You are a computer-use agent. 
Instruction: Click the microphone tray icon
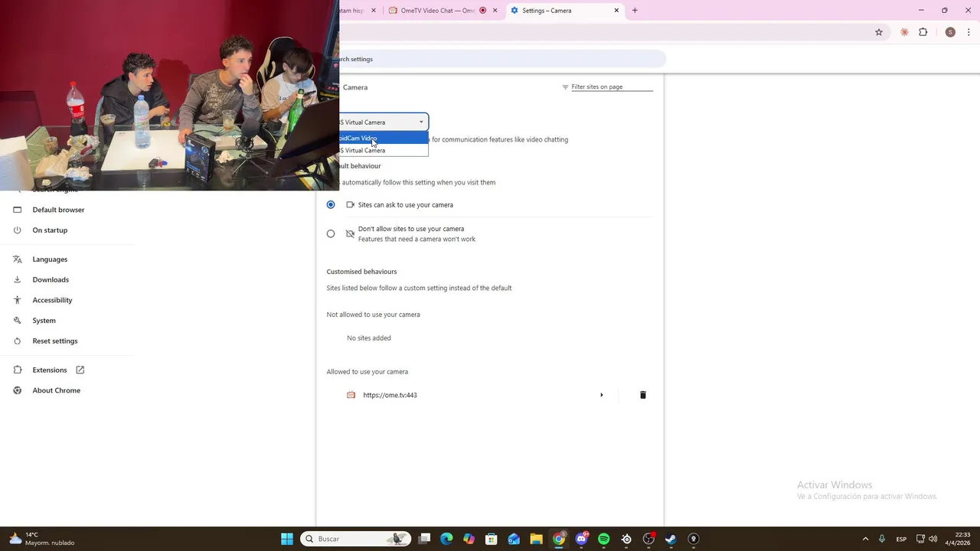point(882,539)
